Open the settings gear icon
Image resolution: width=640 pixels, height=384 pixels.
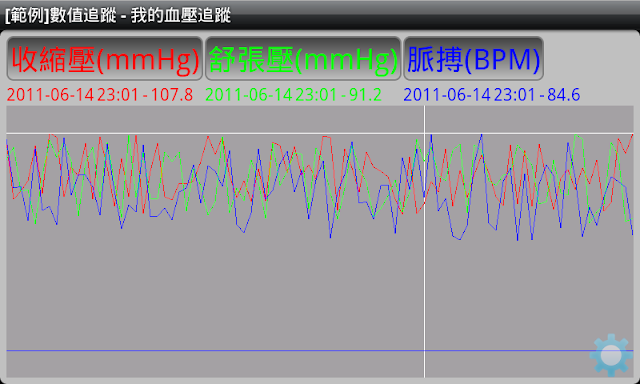[611, 355]
